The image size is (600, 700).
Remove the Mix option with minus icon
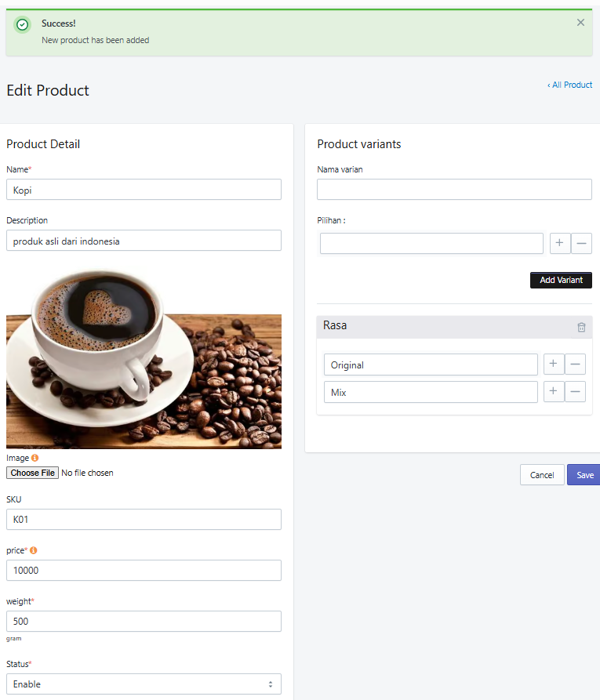[576, 391]
